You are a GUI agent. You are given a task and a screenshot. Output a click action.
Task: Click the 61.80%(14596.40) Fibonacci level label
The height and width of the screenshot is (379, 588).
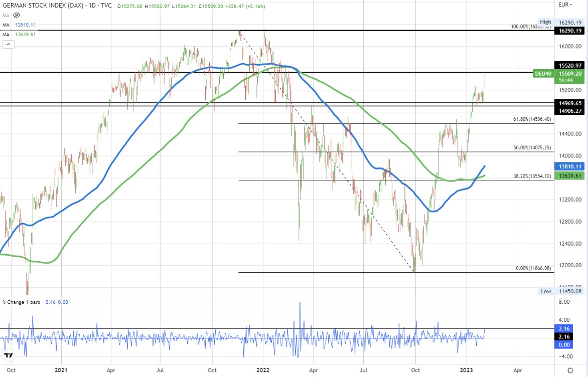point(532,119)
